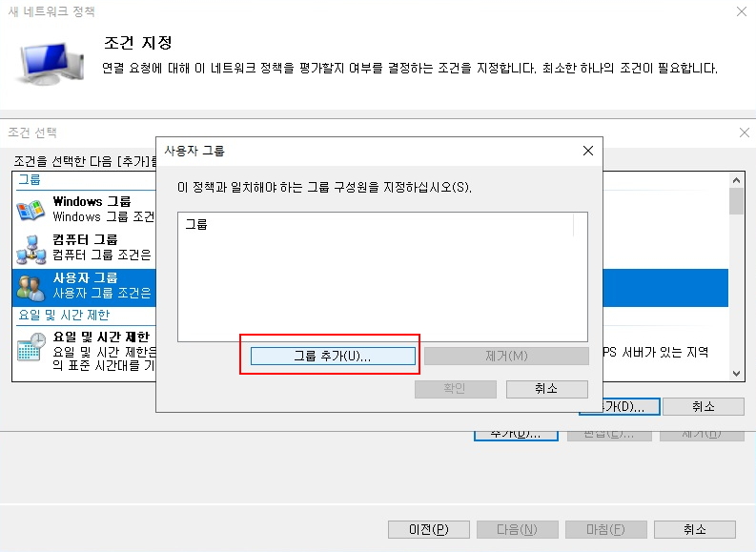Close the 새 네트워크 정책 wizard window
This screenshot has height=552, width=756.
click(x=741, y=11)
